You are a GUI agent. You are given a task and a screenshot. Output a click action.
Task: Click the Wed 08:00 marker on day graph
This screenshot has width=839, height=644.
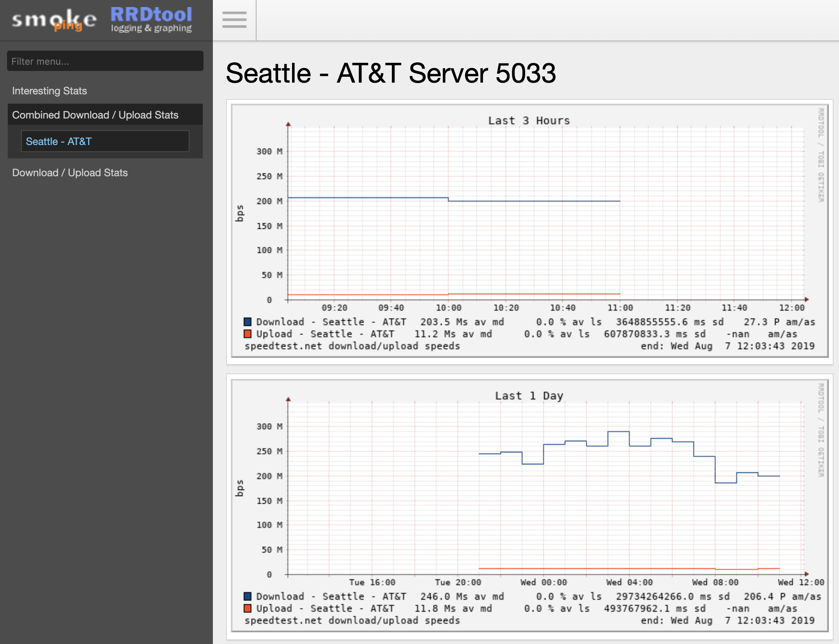[x=715, y=582]
